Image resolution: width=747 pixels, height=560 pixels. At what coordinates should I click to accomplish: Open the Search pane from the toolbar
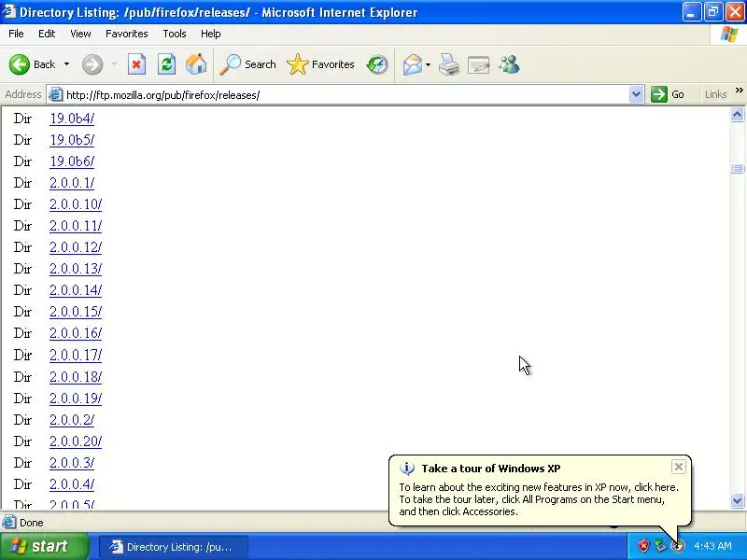[x=247, y=64]
